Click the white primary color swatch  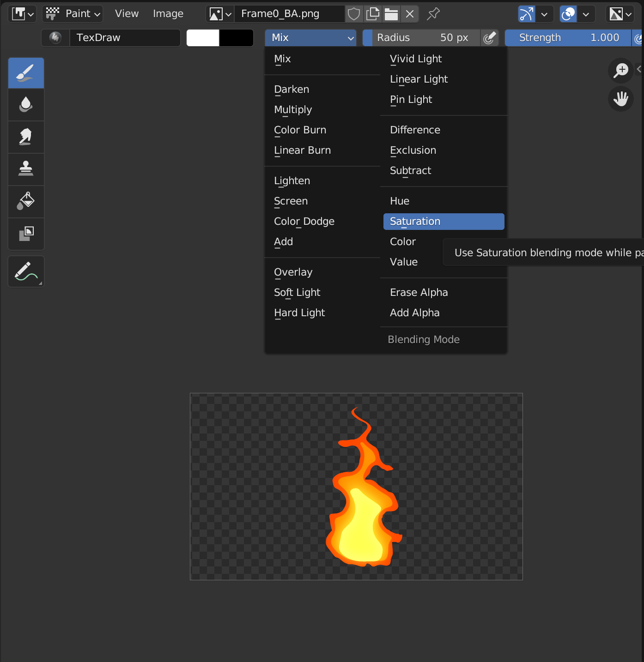203,38
